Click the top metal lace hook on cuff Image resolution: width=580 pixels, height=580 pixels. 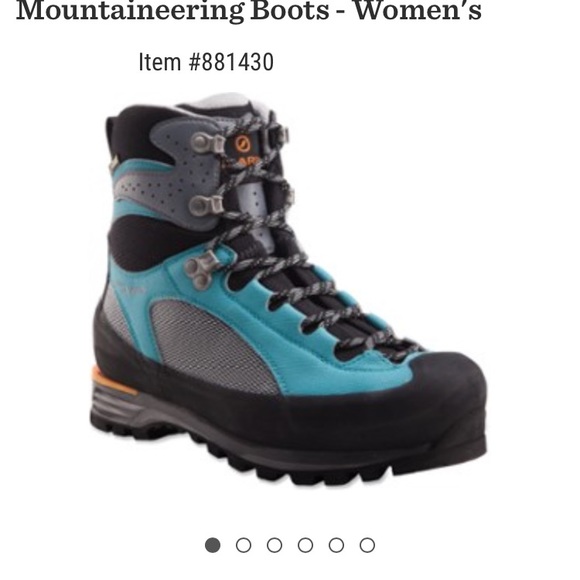coord(207,142)
